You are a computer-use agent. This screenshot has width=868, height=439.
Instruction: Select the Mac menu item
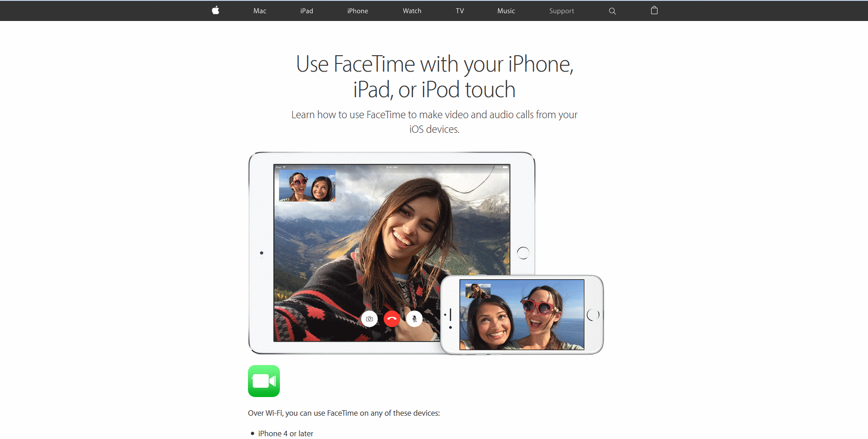click(259, 10)
